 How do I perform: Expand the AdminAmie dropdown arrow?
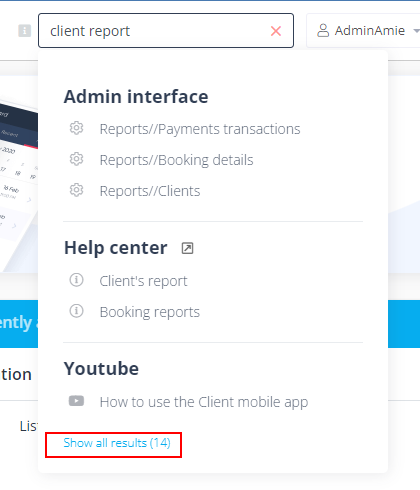pos(416,31)
